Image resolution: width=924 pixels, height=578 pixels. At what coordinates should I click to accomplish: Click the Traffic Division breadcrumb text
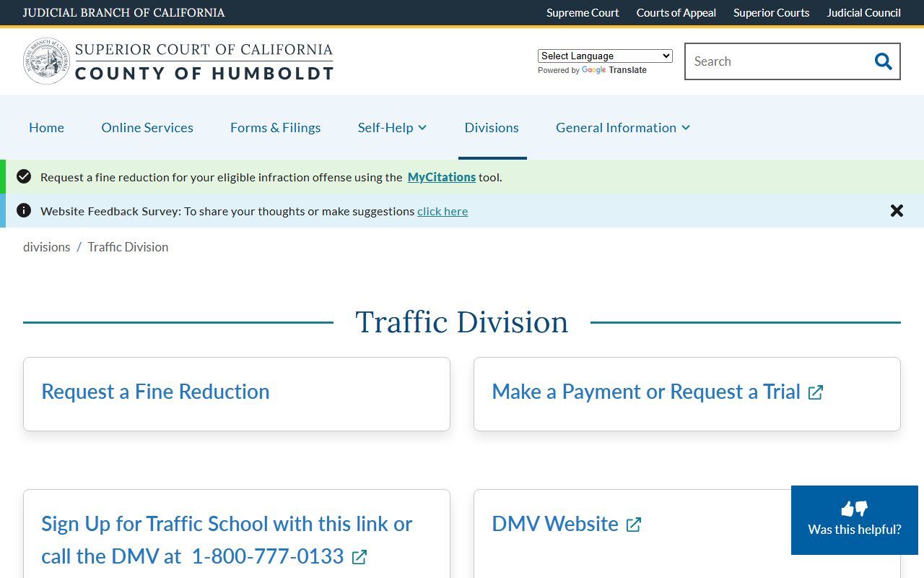pyautogui.click(x=128, y=246)
